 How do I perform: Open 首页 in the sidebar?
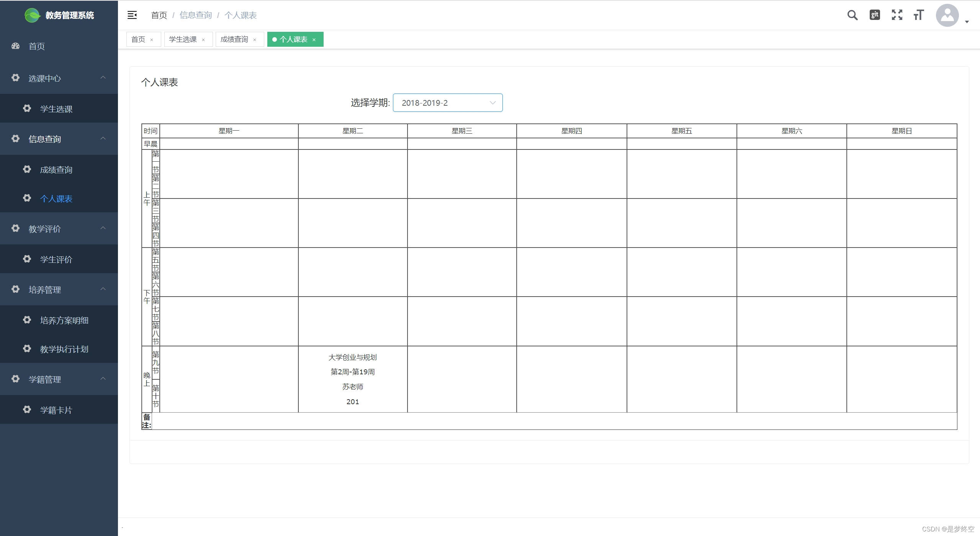59,46
